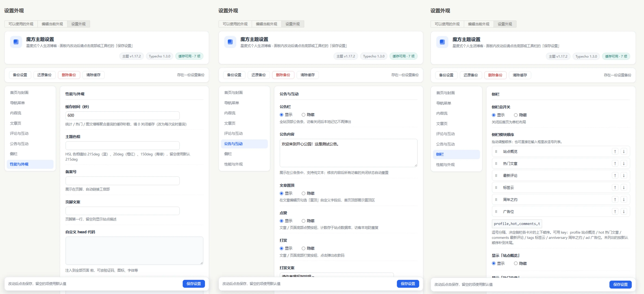Click the drag handle beside 标签云
This screenshot has width=644, height=294.
click(x=496, y=188)
